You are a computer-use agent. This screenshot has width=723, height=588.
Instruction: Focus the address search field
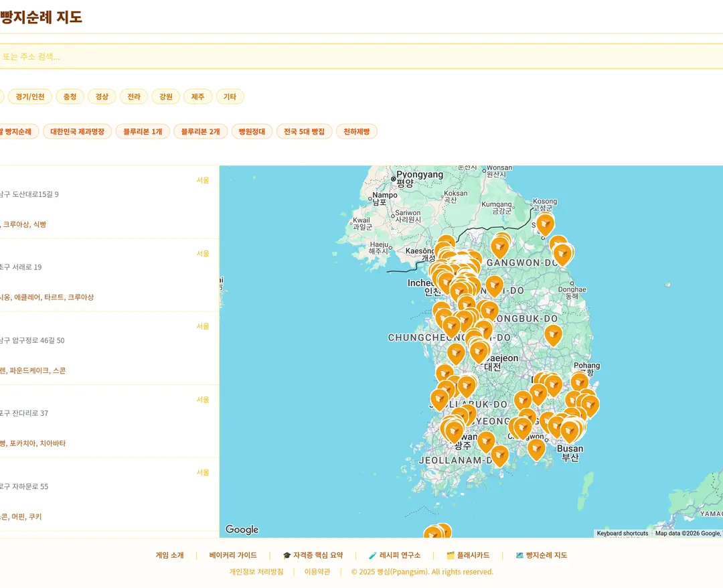(x=361, y=56)
